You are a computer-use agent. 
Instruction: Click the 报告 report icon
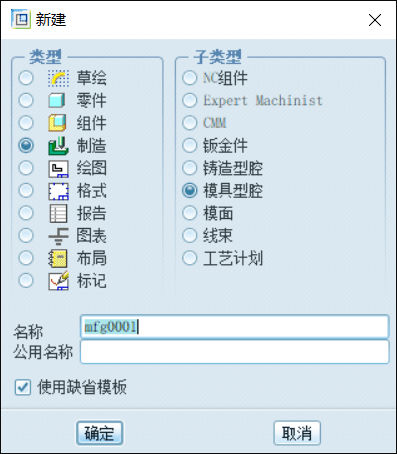58,213
